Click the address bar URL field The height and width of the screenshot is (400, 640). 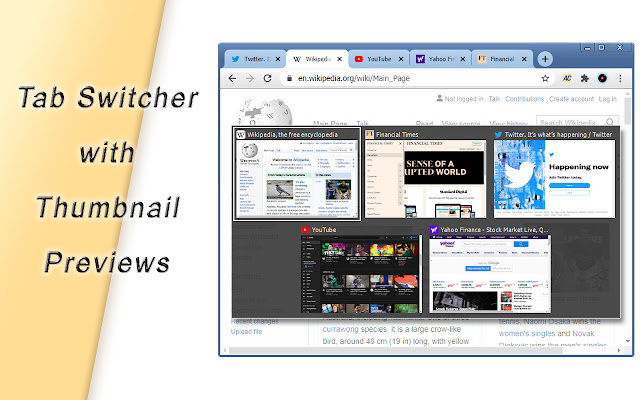pyautogui.click(x=412, y=78)
